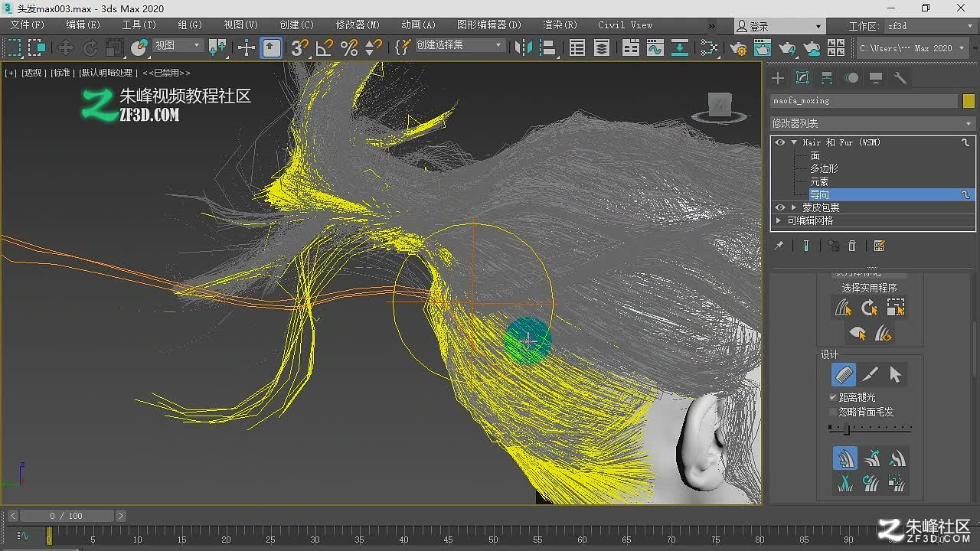Screen dimensions: 980x551
Task: Open the 修改器列表 dropdown
Action: tap(872, 123)
